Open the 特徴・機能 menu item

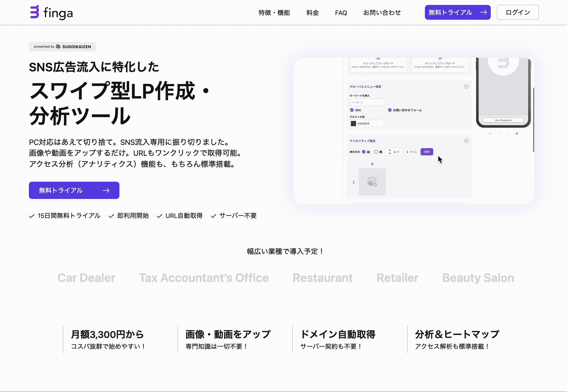coord(274,13)
